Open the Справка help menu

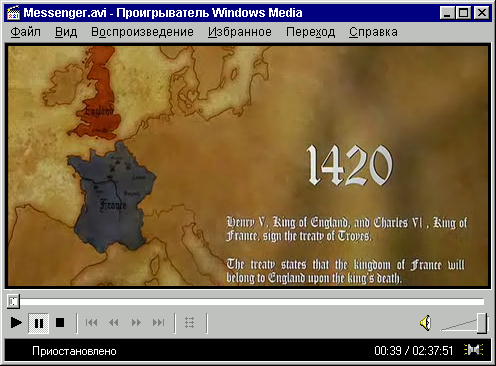point(373,32)
